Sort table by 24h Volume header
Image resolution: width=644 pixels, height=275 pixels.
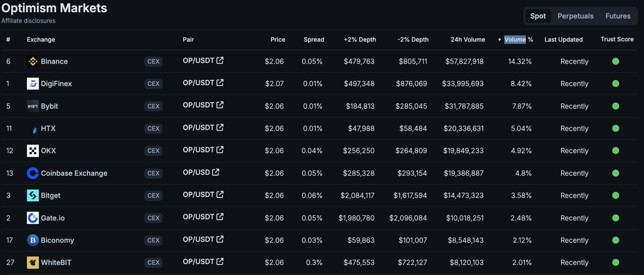(x=468, y=40)
